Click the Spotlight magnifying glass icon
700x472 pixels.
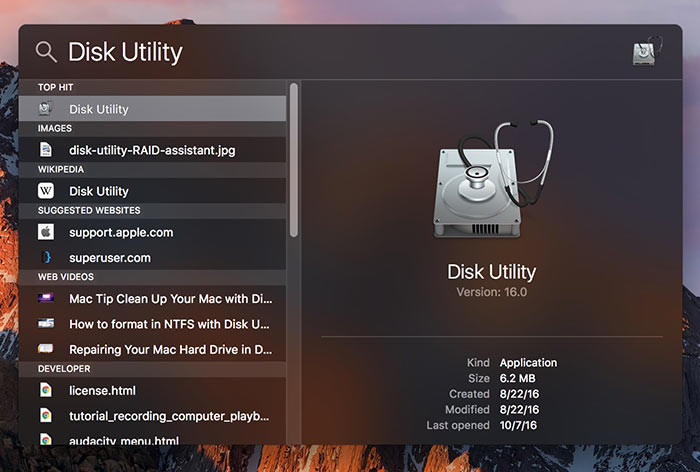pos(46,52)
